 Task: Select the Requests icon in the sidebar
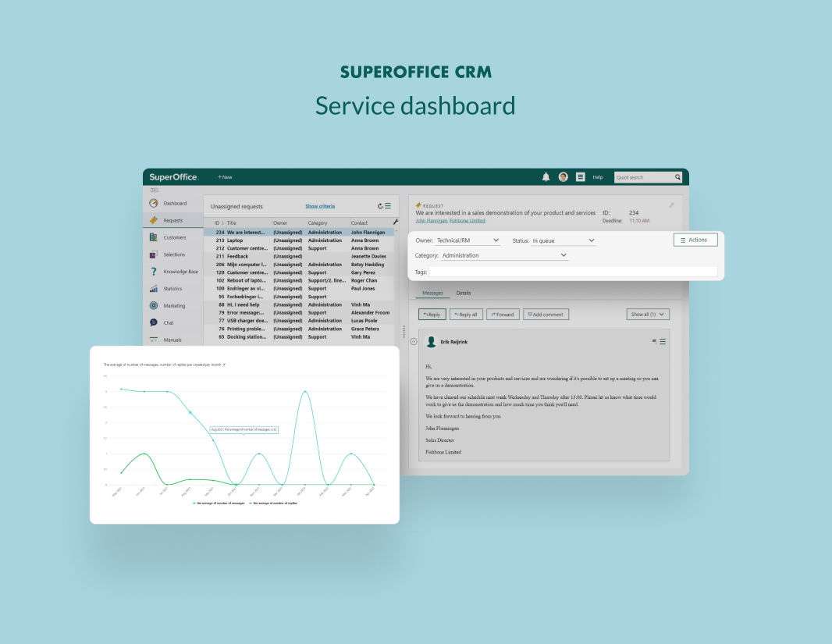153,220
